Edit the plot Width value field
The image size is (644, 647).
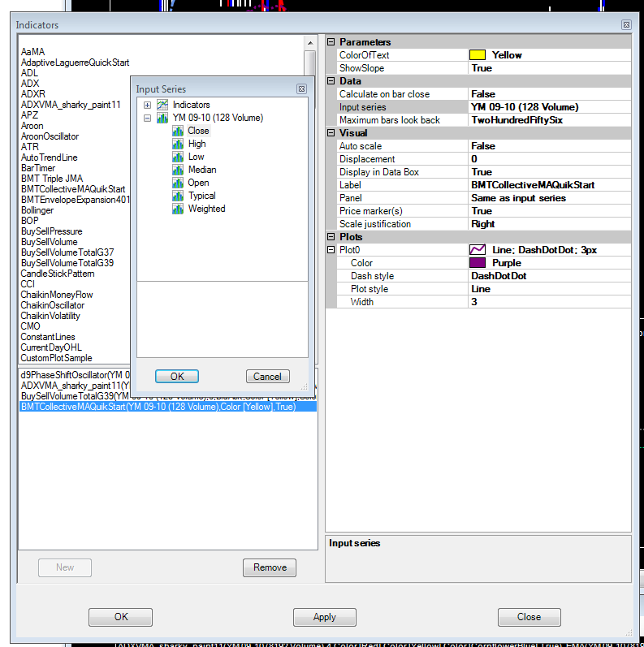(x=550, y=302)
